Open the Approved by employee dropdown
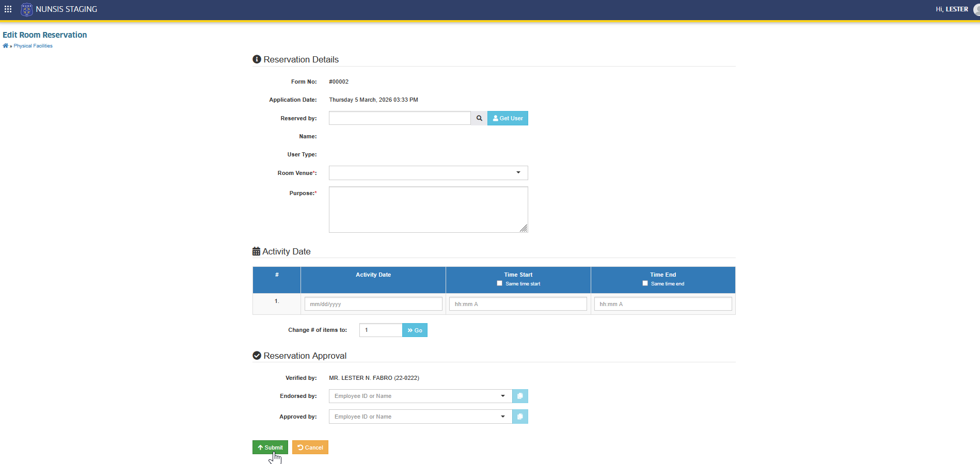This screenshot has width=980, height=464. pos(420,417)
